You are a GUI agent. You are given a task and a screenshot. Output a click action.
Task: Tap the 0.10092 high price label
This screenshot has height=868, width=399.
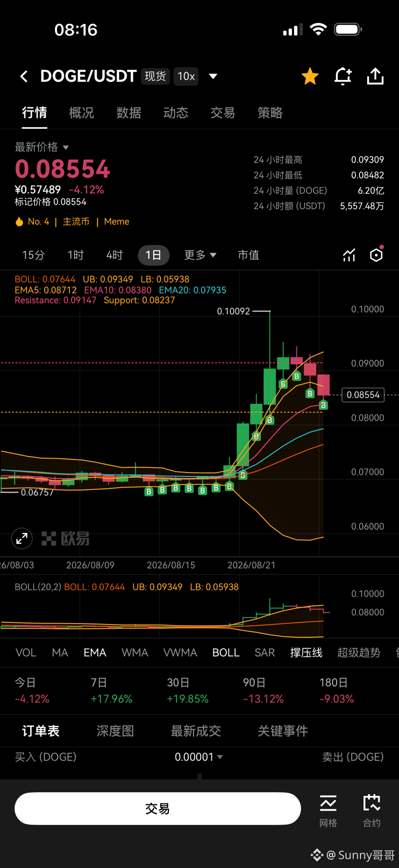point(234,312)
